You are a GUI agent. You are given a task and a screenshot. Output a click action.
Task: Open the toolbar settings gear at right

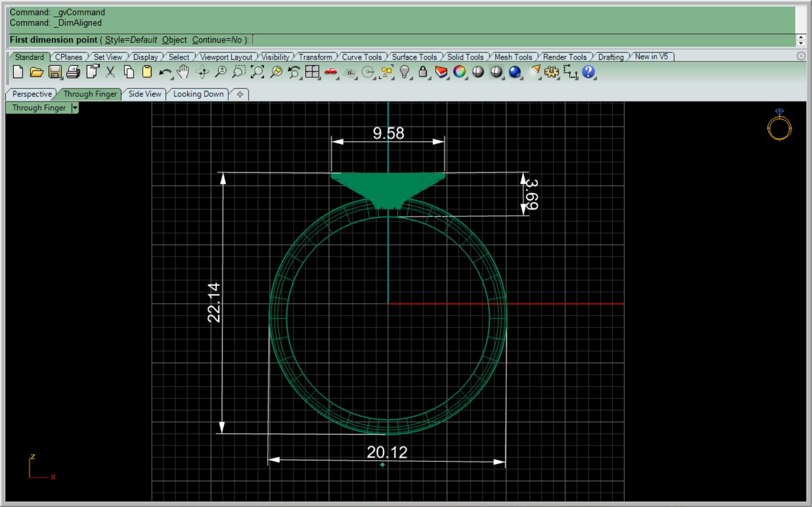[801, 56]
